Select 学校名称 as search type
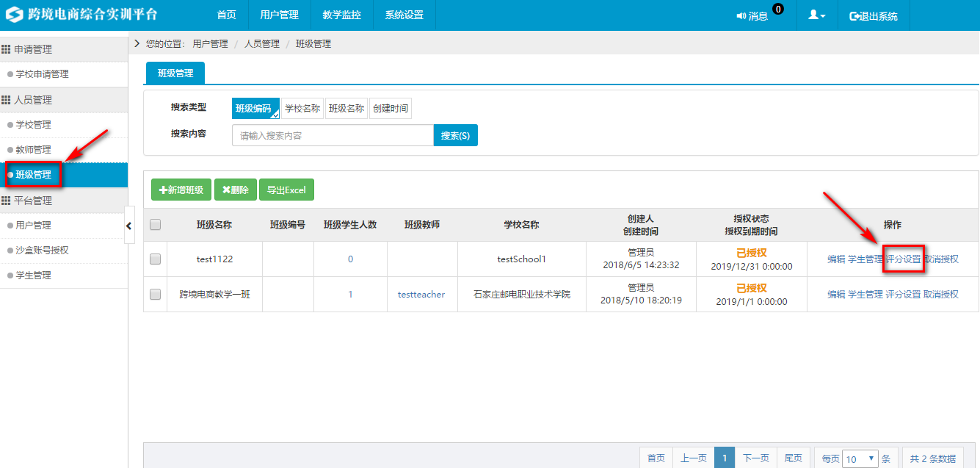This screenshot has height=468, width=980. point(302,108)
